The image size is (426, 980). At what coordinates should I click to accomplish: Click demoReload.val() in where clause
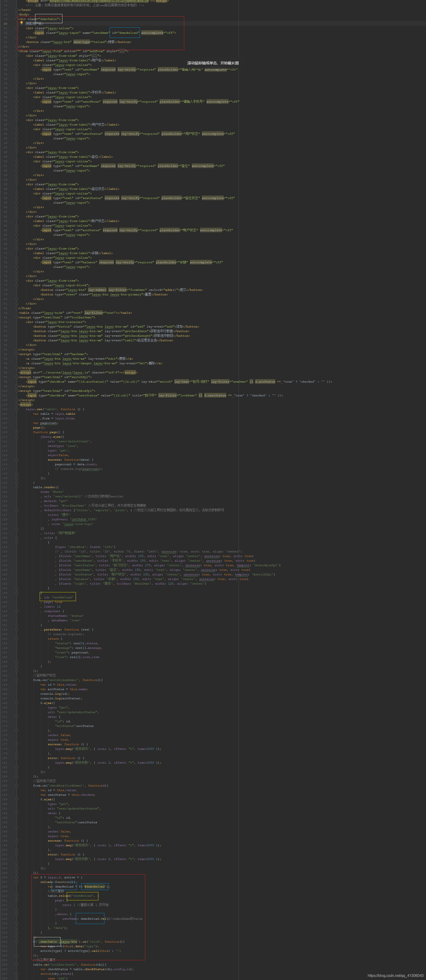[95, 919]
